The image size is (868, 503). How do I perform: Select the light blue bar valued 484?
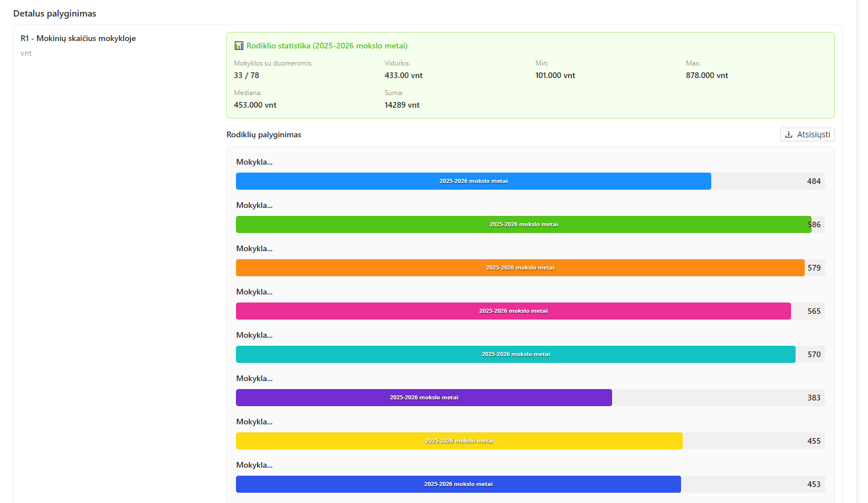pos(473,181)
